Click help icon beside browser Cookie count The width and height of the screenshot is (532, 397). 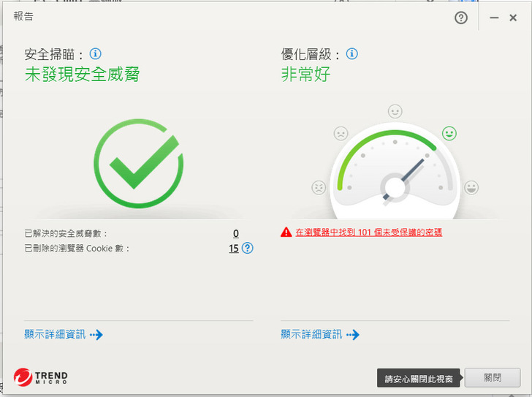tap(247, 249)
